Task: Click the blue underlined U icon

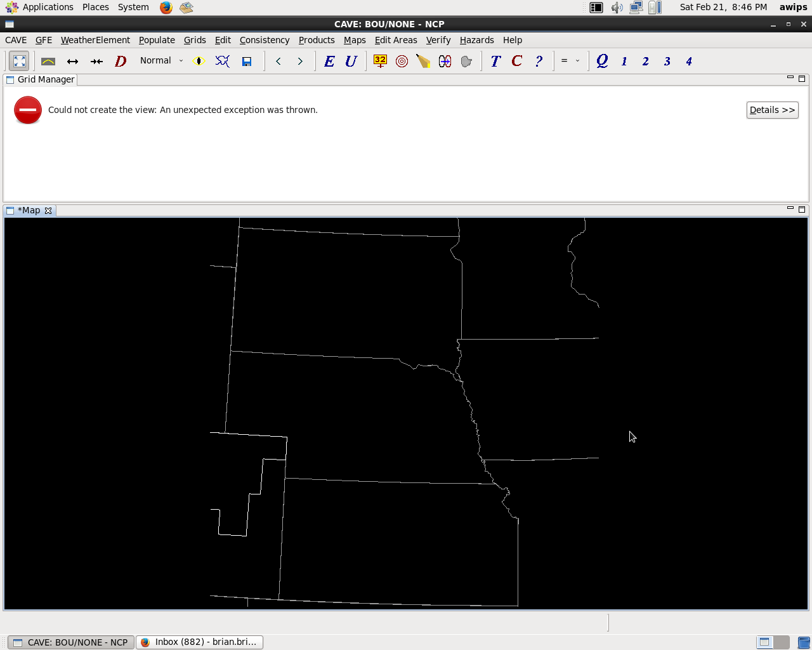Action: click(351, 62)
